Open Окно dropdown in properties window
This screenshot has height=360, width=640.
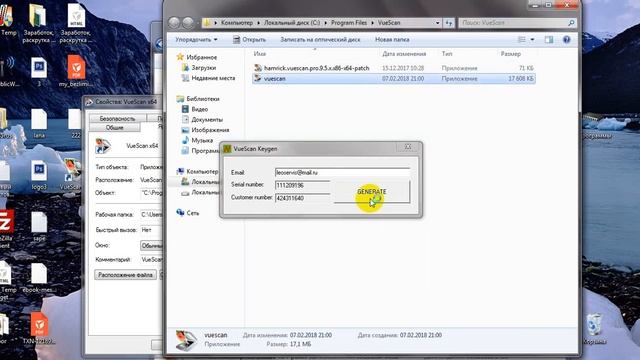tap(151, 246)
